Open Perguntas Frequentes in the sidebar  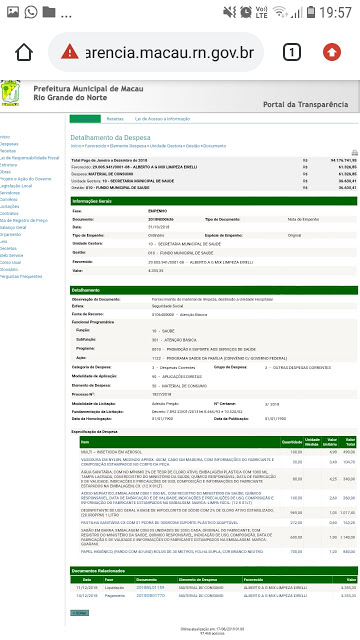click(x=21, y=276)
